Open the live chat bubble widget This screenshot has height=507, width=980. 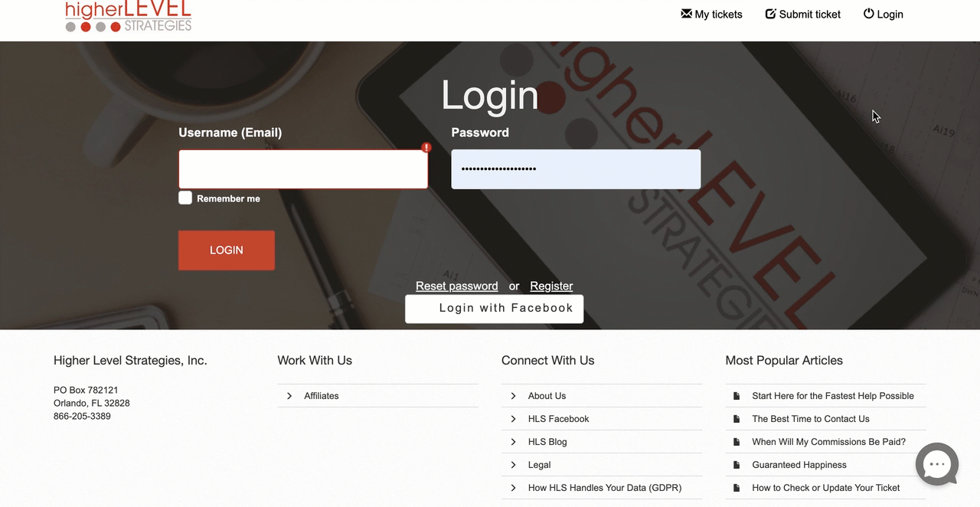coord(937,464)
